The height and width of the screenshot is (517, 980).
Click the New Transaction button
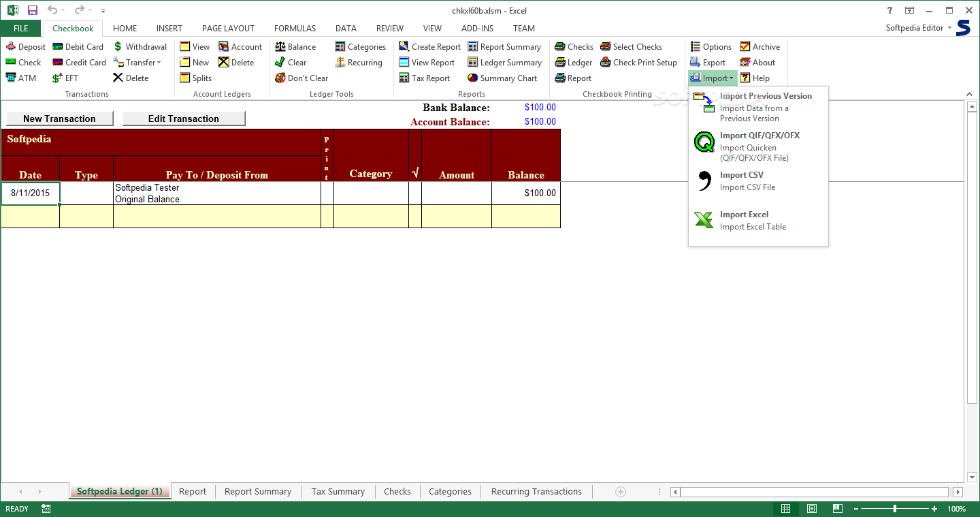tap(59, 119)
